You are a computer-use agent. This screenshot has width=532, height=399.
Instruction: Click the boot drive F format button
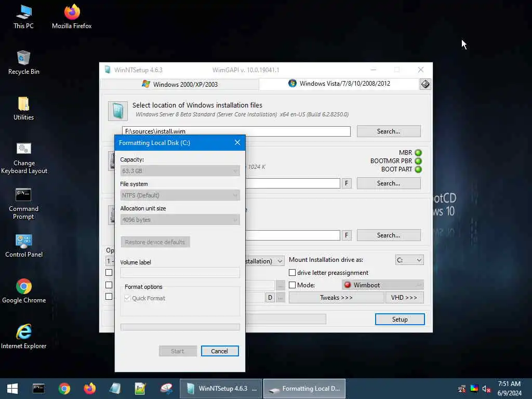tap(347, 183)
